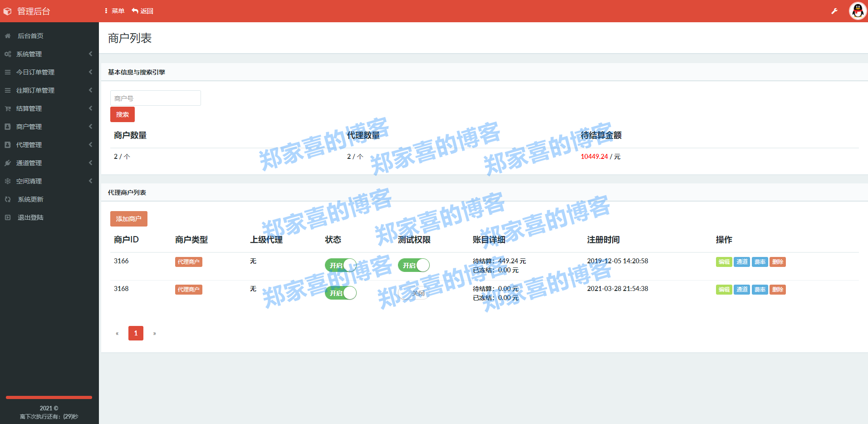Click the 代理商户 tag for 3166
This screenshot has height=424, width=868.
[189, 262]
